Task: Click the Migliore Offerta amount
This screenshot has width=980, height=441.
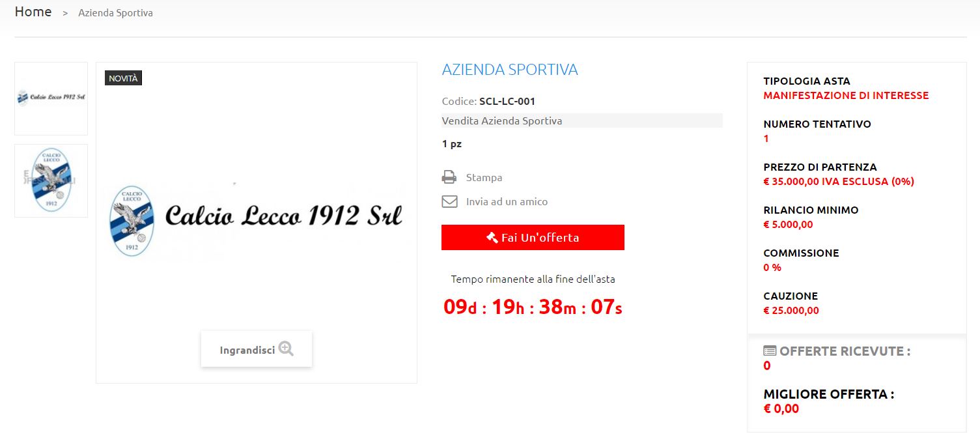Action: point(781,409)
